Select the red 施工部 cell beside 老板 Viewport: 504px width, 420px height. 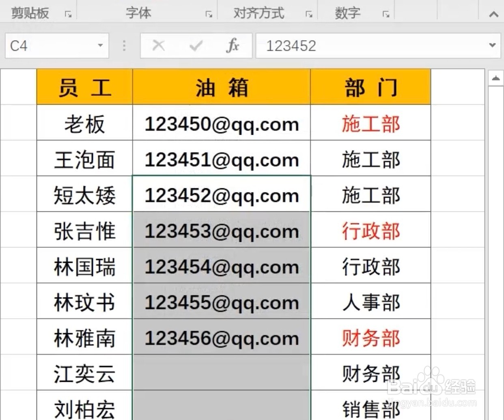click(370, 124)
